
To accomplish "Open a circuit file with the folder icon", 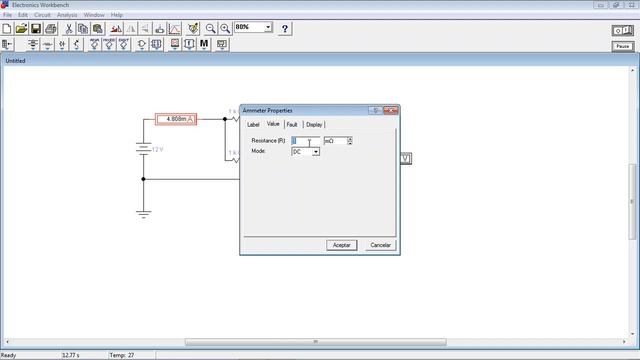I will pyautogui.click(x=21, y=29).
